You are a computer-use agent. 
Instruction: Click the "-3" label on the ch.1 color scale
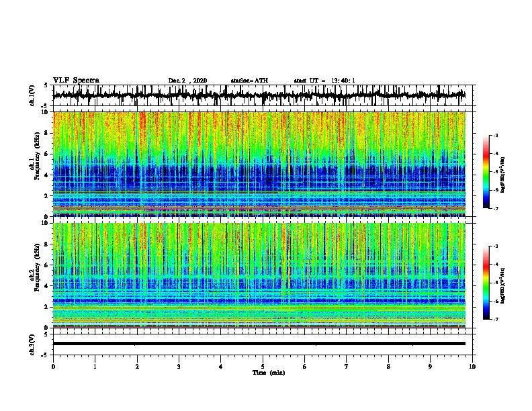(496, 135)
